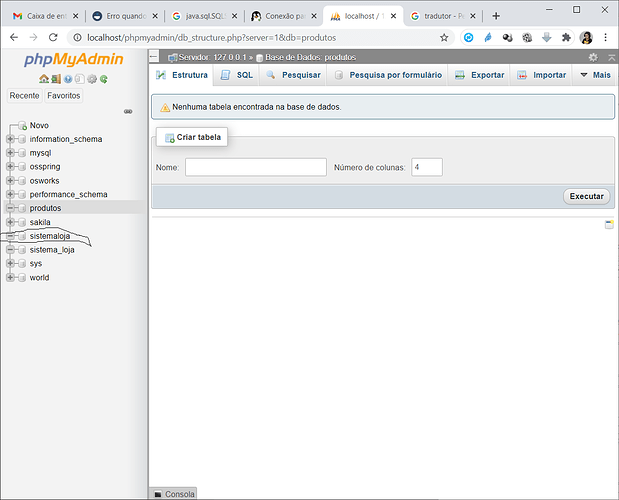Open navigation panel settings gear icon
The width and height of the screenshot is (619, 500).
(92, 79)
